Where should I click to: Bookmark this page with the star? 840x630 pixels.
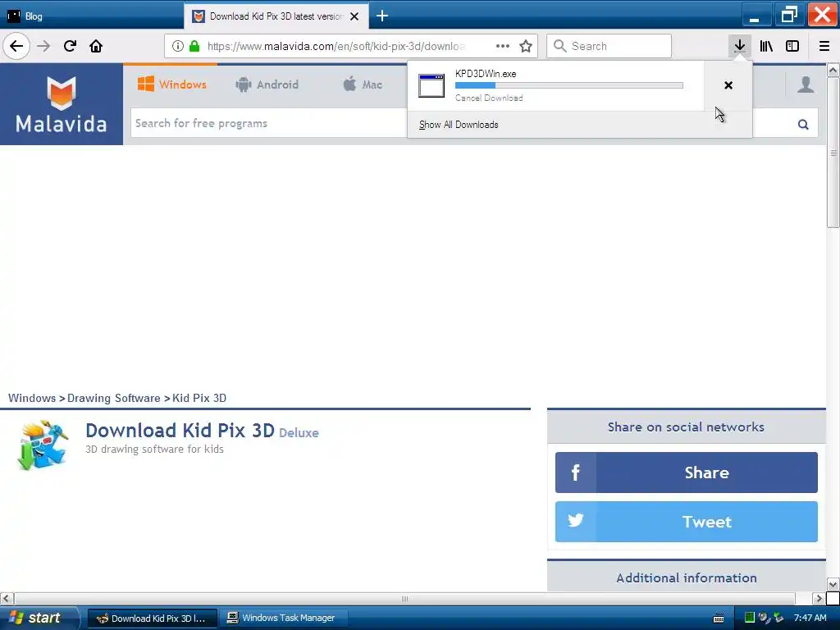pyautogui.click(x=526, y=46)
